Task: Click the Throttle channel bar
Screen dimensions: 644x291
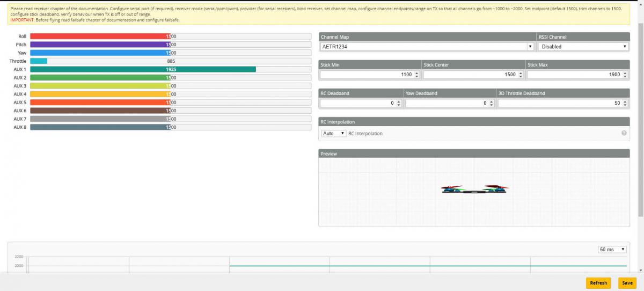Action: (39, 61)
